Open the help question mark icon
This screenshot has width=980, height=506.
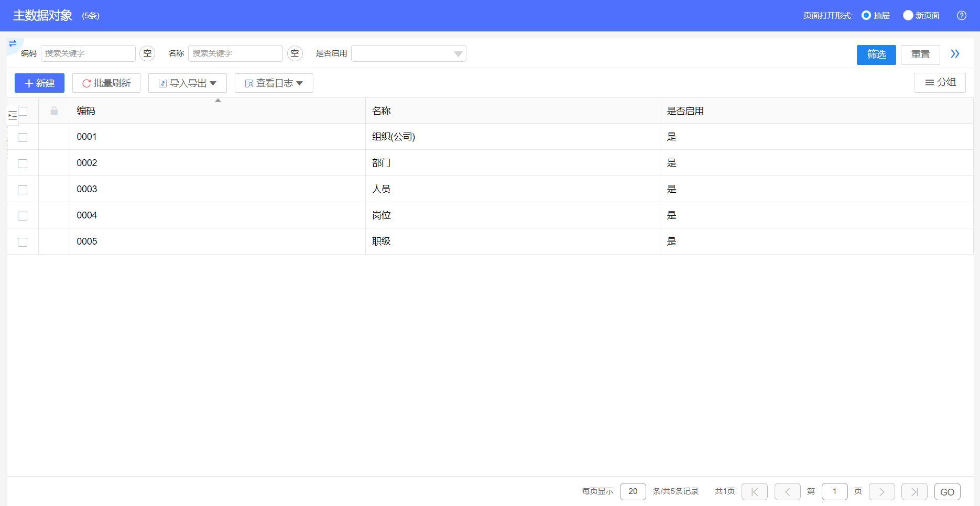(962, 16)
